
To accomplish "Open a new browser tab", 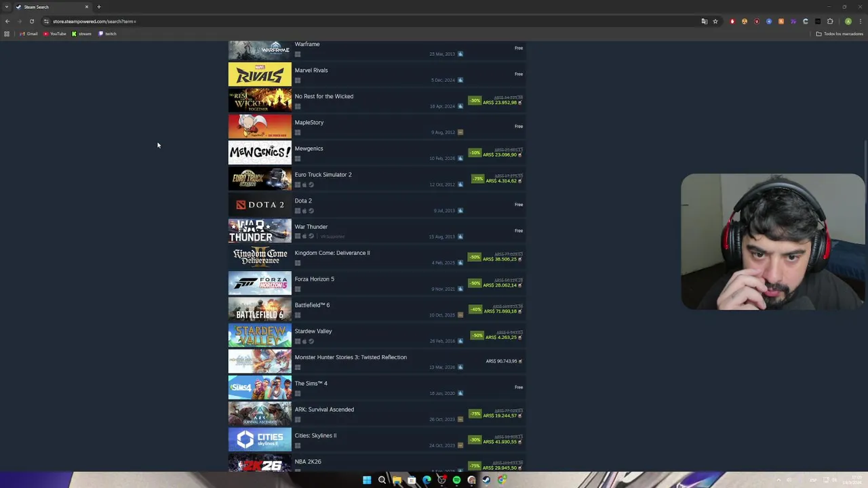I will tap(99, 7).
